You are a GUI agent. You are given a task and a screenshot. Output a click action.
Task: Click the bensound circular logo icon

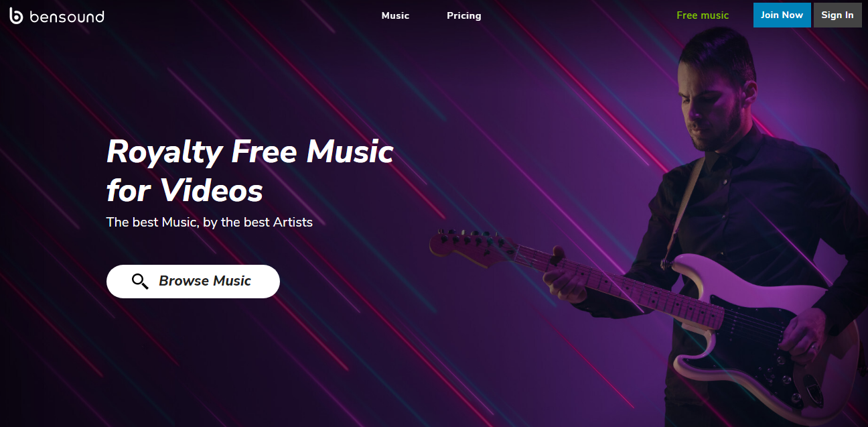tap(16, 16)
